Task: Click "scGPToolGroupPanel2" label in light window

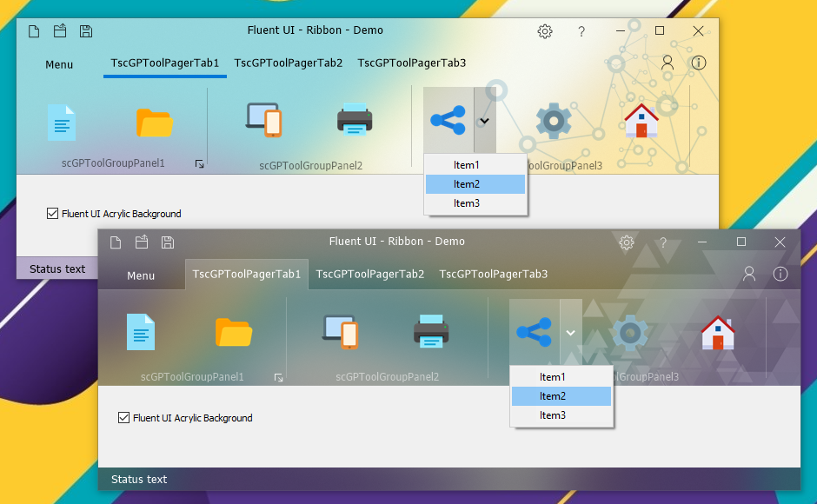Action: pos(310,166)
